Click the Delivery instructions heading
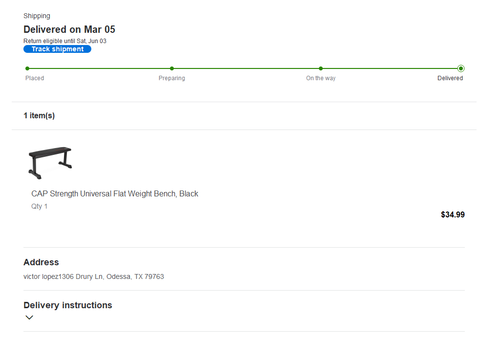The image size is (500, 363). click(68, 305)
